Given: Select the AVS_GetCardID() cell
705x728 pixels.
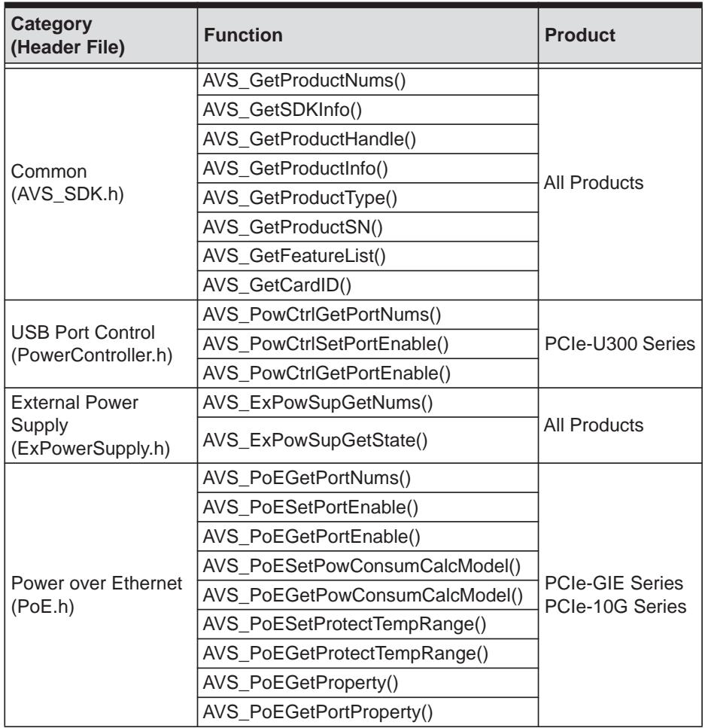Looking at the screenshot, I should click(x=368, y=285).
